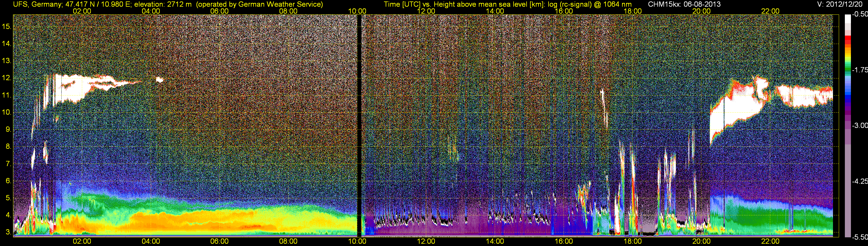The width and height of the screenshot is (868, 246).
Task: Click the -5.50 value on the color scale
Action: [860, 237]
